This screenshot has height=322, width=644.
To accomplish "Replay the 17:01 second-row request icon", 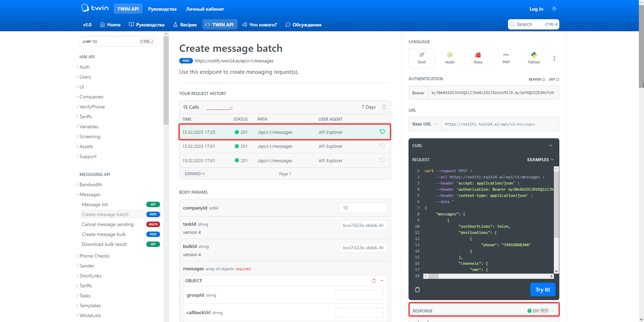I will (382, 146).
